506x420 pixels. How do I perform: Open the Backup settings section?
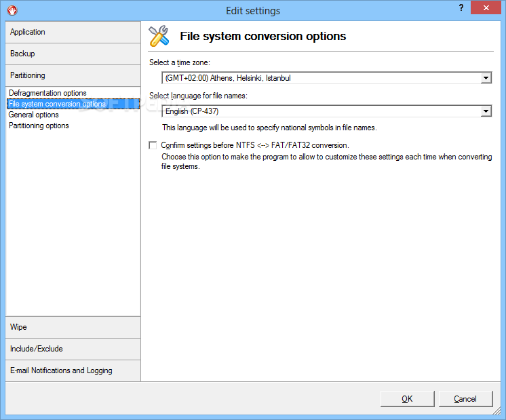73,54
